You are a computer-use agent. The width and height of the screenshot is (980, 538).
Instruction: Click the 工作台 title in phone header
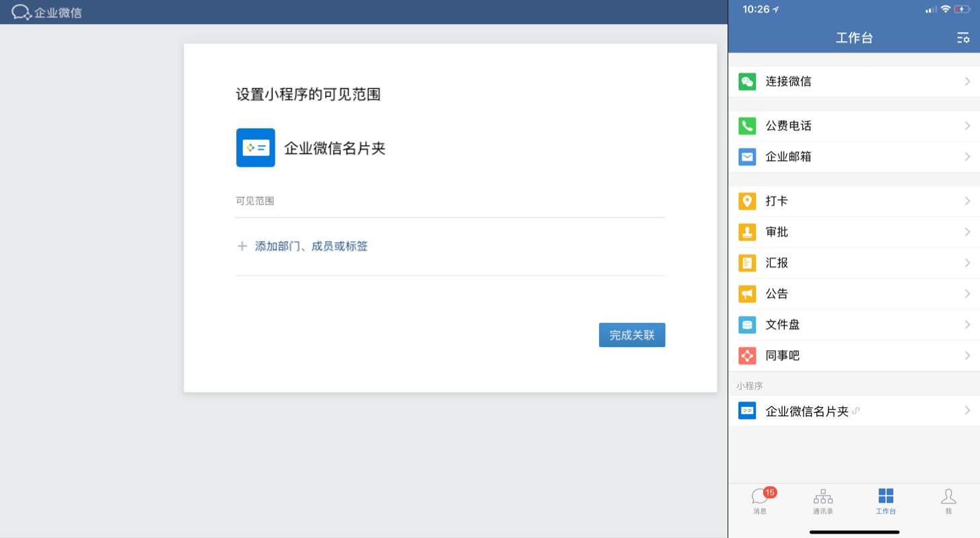853,38
